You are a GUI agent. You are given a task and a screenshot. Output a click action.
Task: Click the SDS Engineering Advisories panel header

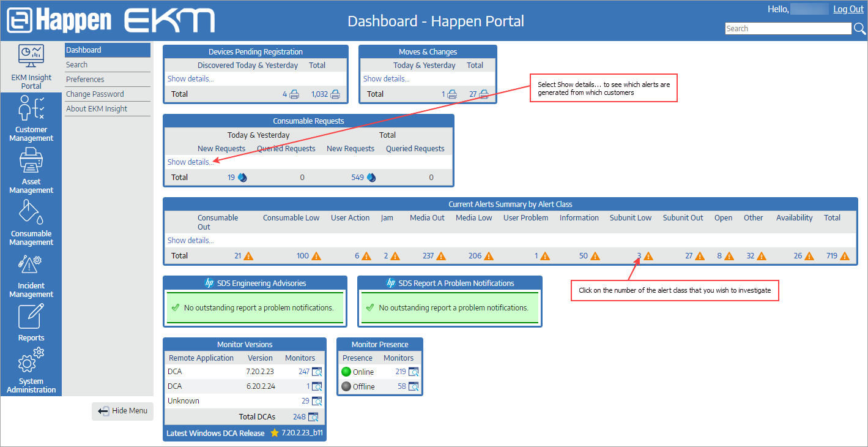[255, 284]
